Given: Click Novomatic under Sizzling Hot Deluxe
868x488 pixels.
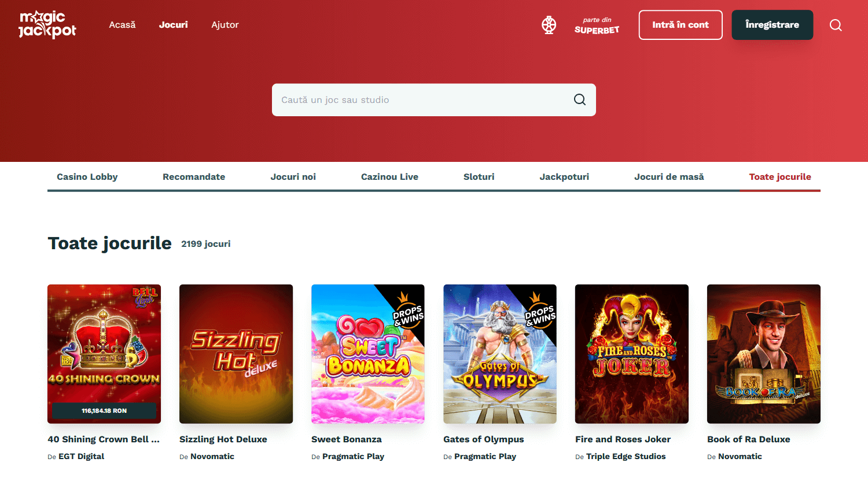Looking at the screenshot, I should click(x=212, y=456).
